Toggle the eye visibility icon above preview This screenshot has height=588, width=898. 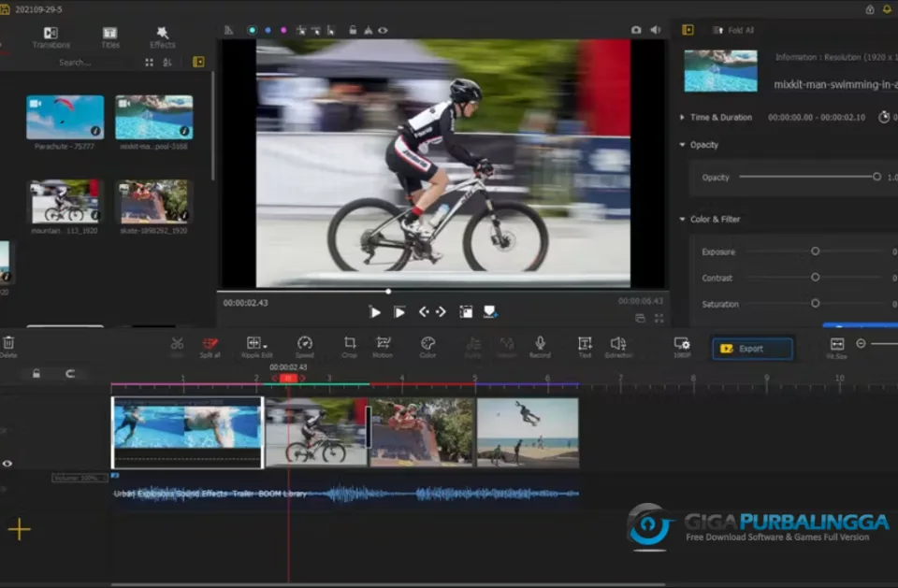point(383,30)
